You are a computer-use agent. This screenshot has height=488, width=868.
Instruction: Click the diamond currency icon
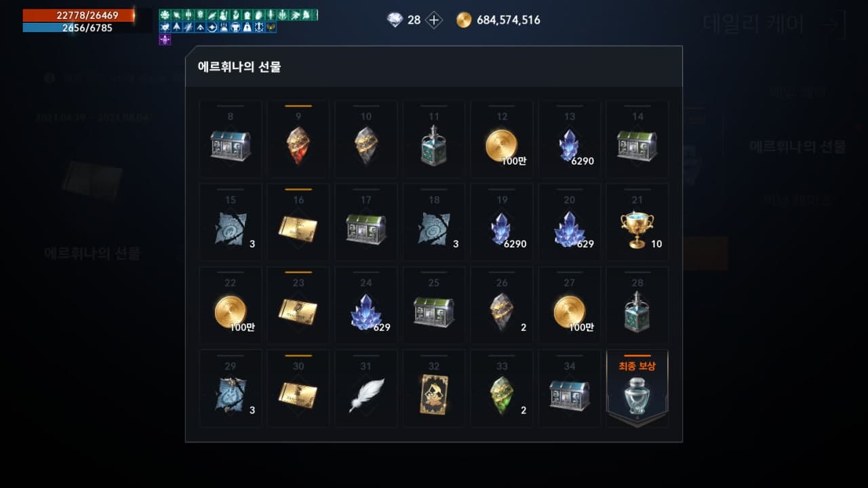[x=395, y=20]
